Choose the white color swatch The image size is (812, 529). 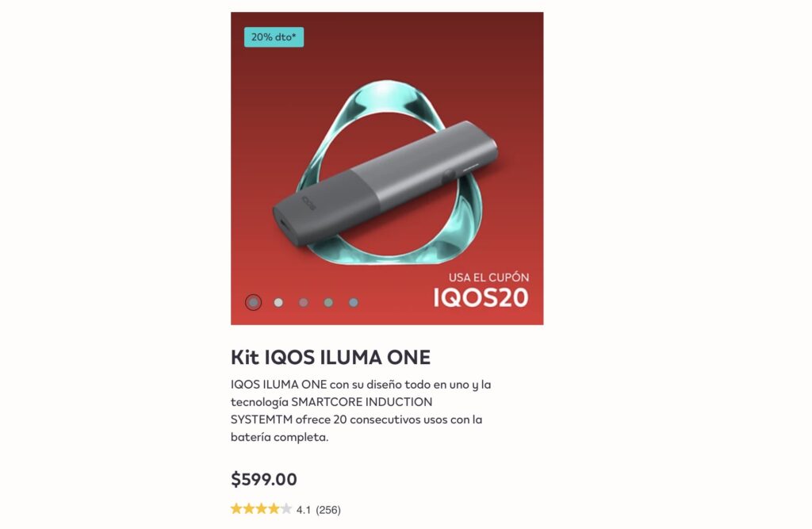[x=278, y=303]
